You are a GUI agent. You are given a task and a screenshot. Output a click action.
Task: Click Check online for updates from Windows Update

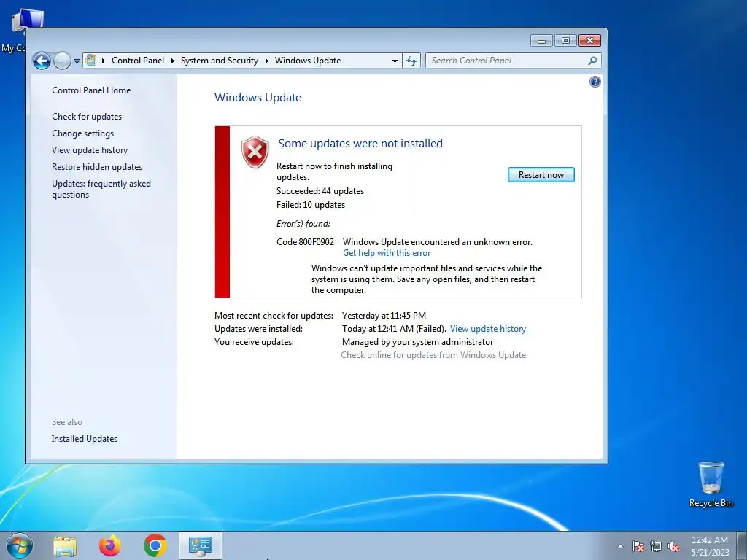click(x=433, y=355)
